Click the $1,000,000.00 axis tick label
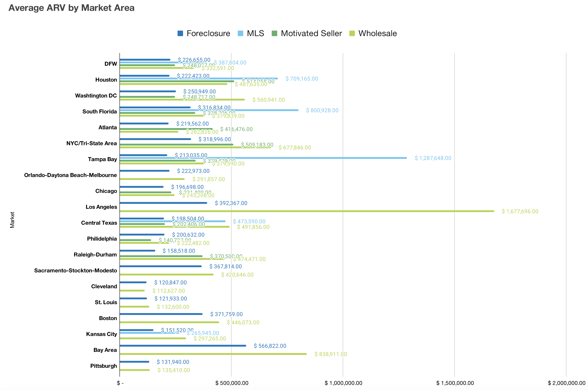Screen dimensions: 588x390 click(x=343, y=383)
